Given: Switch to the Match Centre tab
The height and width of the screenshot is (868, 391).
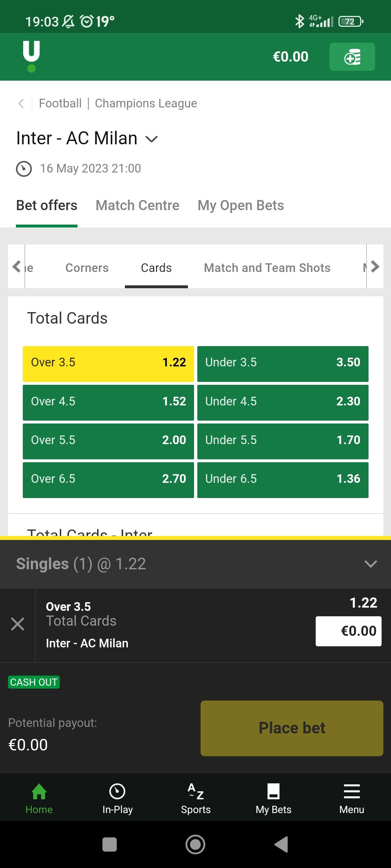Looking at the screenshot, I should (x=138, y=205).
